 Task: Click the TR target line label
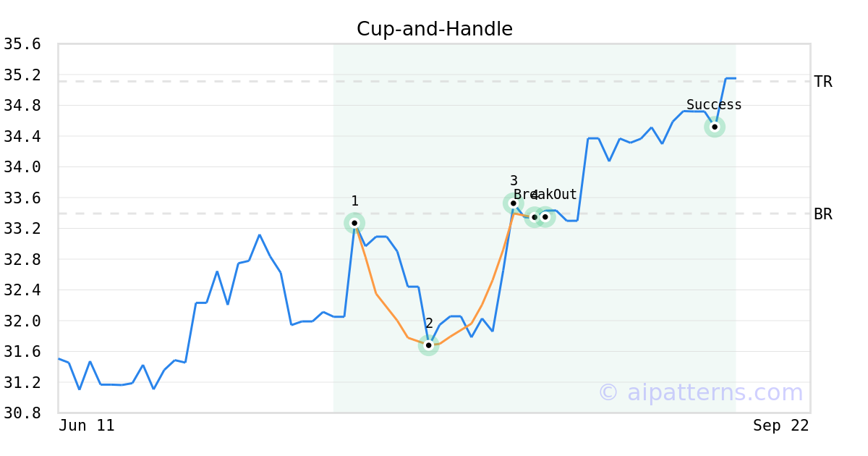point(823,82)
